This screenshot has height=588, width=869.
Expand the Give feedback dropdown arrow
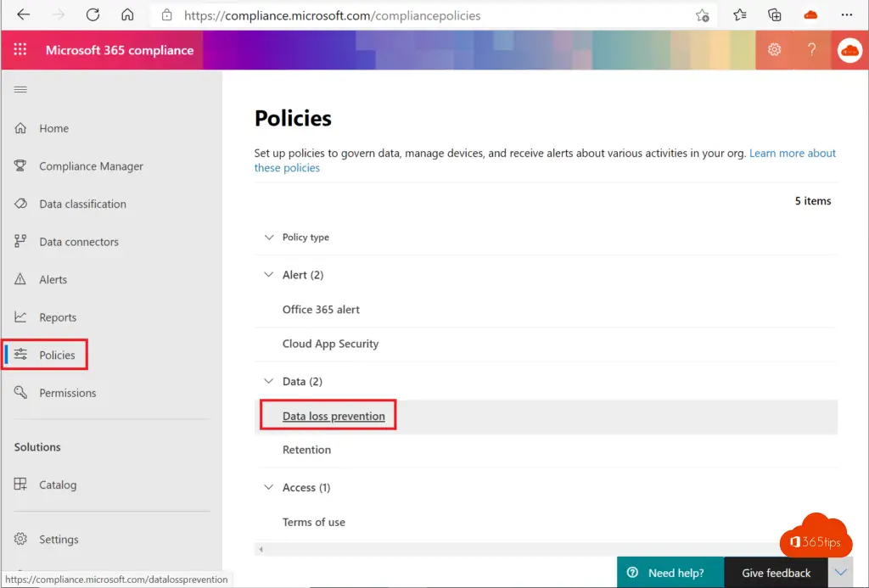pos(839,573)
